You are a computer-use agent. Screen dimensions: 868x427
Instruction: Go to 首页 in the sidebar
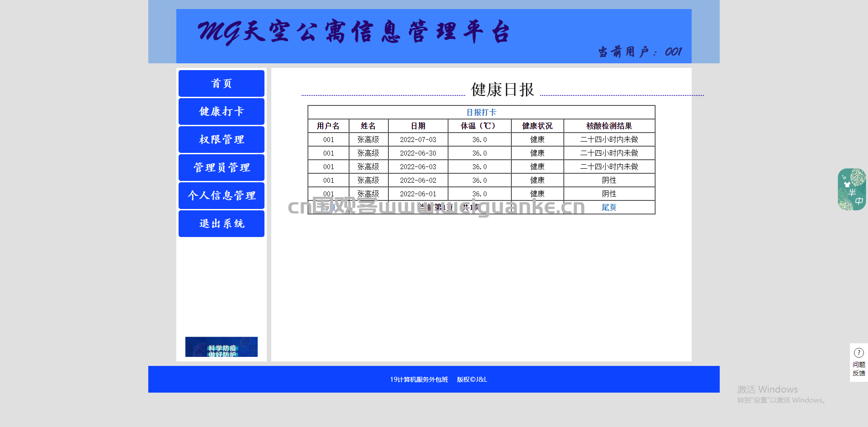pyautogui.click(x=222, y=83)
